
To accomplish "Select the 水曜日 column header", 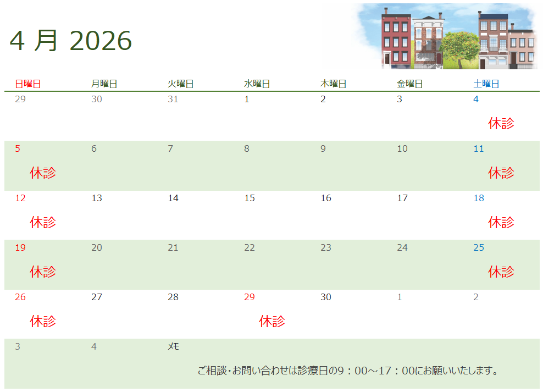I will (x=257, y=84).
